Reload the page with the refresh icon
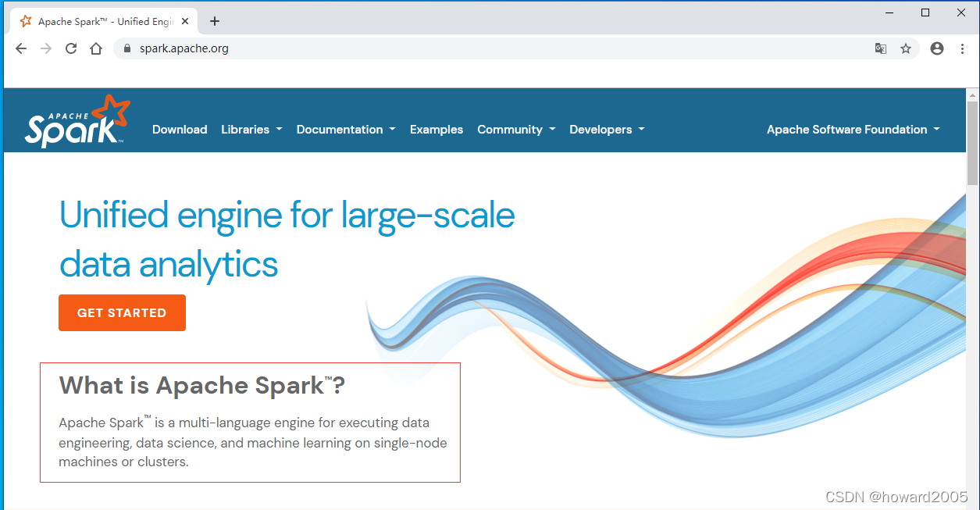Screen dimensions: 980x510 click(x=71, y=48)
